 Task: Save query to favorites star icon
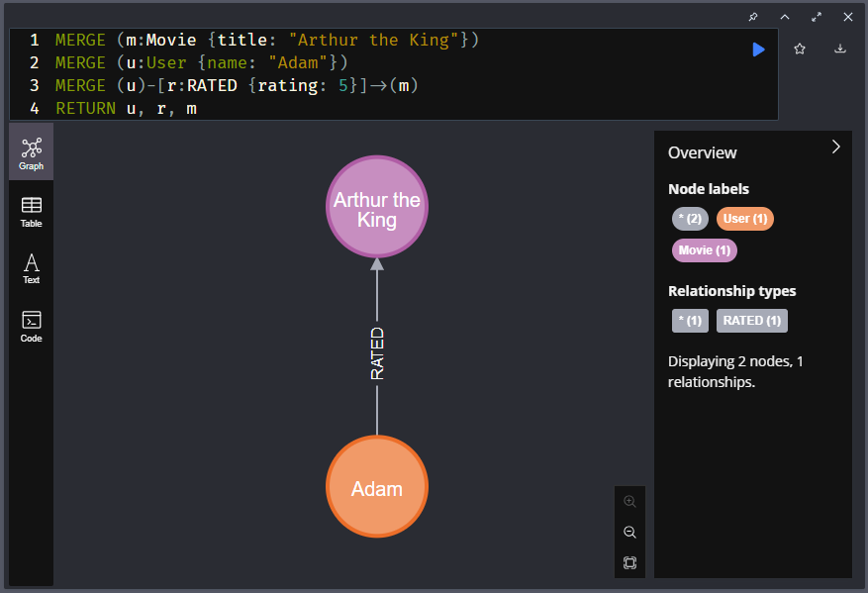pos(800,49)
